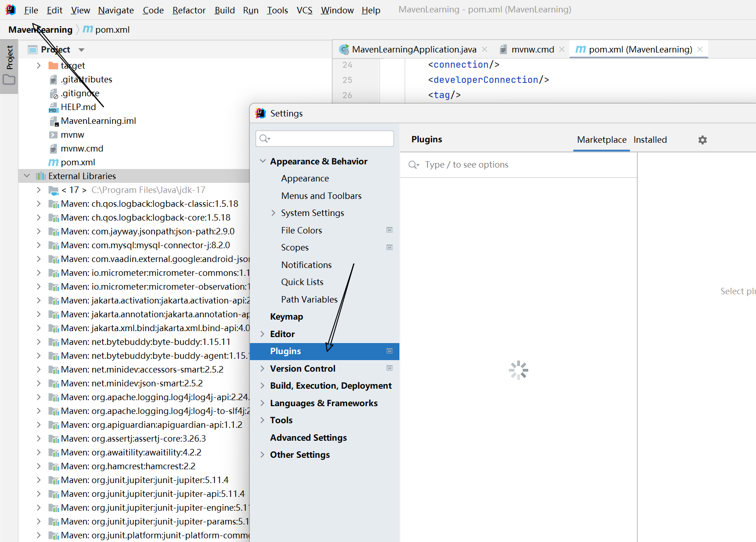Expand the Version Control settings group
Image resolution: width=756 pixels, height=542 pixels.
(x=262, y=368)
